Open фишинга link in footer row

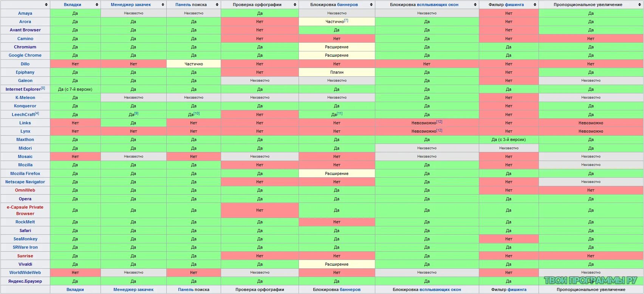pos(517,290)
